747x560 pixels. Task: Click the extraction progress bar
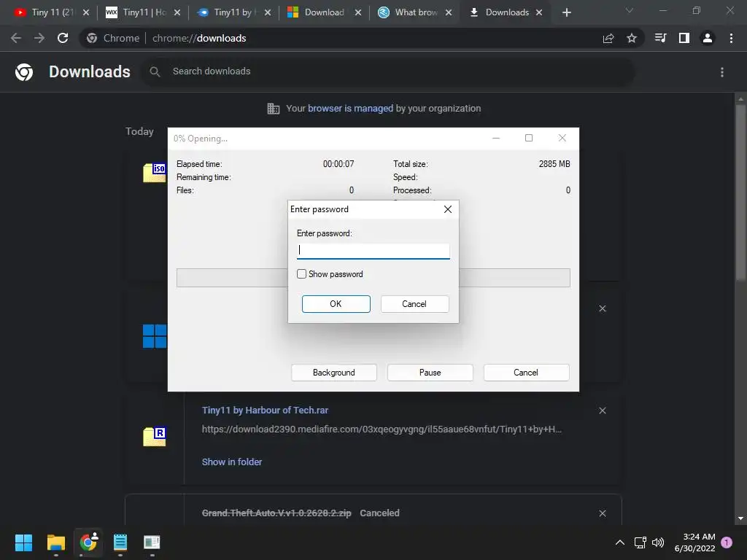click(x=373, y=278)
